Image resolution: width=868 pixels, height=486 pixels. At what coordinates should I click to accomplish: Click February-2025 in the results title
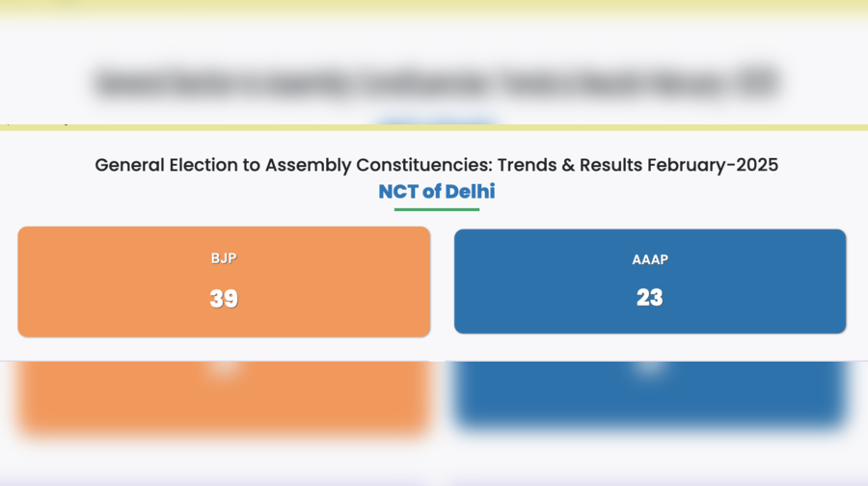pyautogui.click(x=712, y=165)
